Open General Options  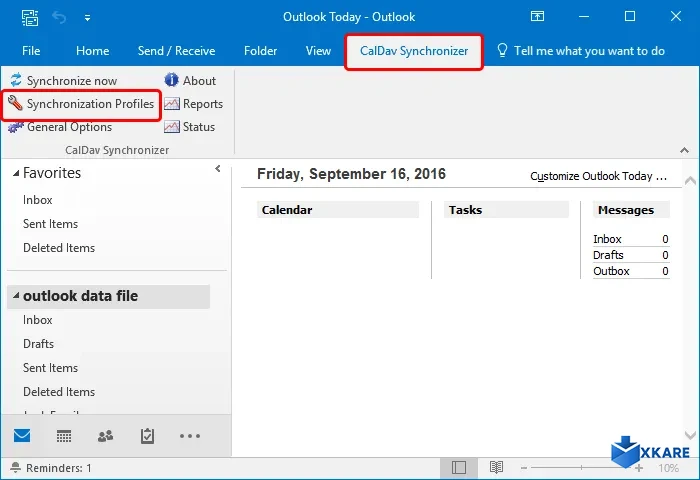point(60,127)
